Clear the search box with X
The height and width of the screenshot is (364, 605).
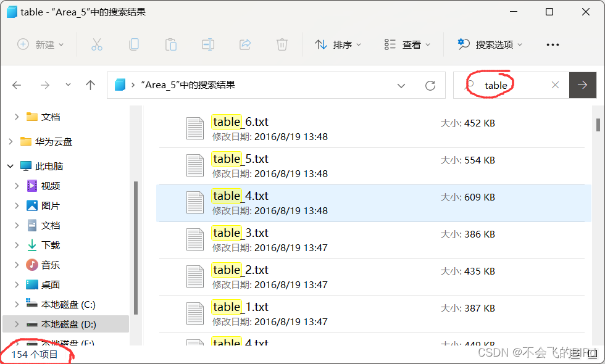[x=555, y=85]
